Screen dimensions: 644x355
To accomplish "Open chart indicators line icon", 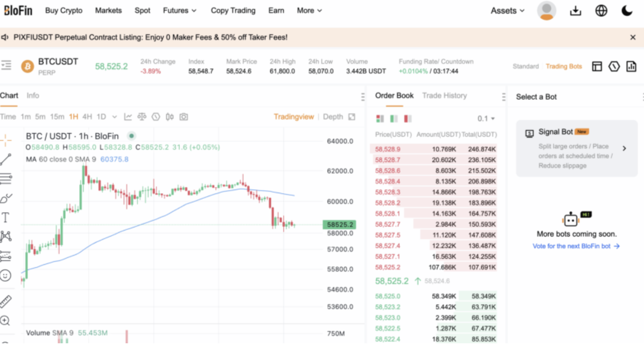I will [128, 117].
